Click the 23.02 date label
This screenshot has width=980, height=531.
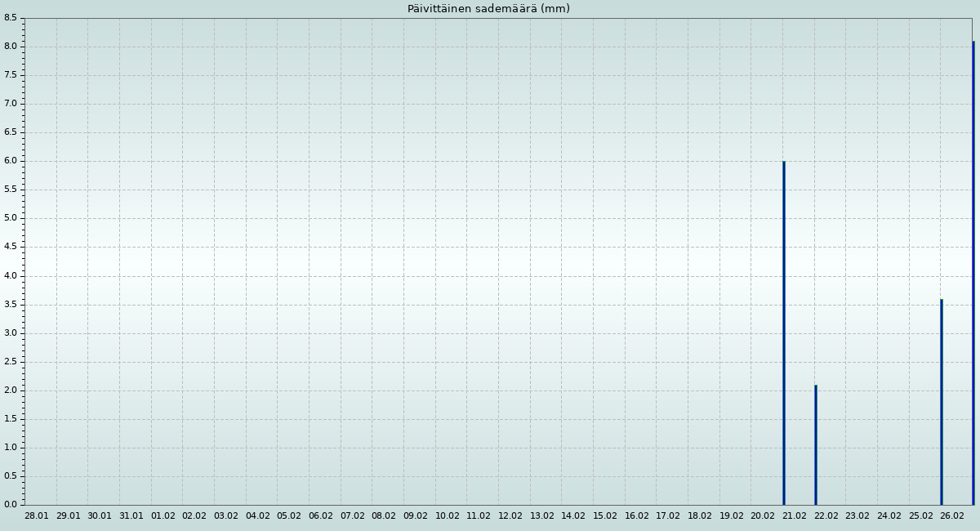point(857,516)
